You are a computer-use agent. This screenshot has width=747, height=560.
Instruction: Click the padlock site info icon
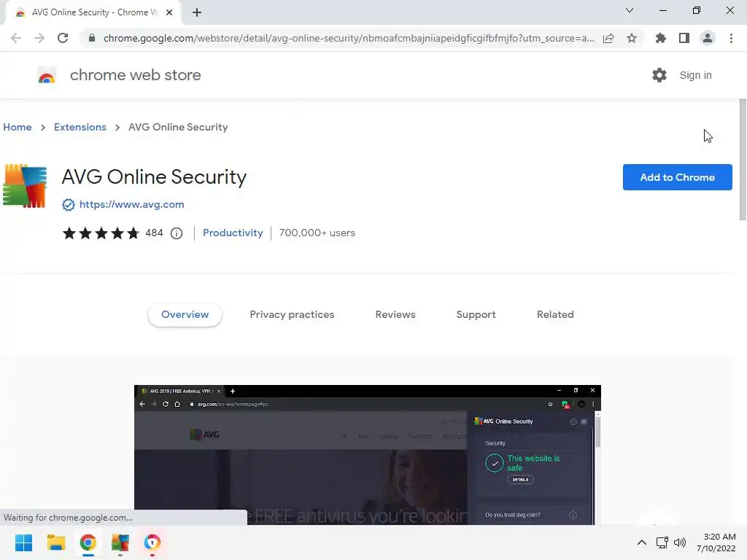92,38
